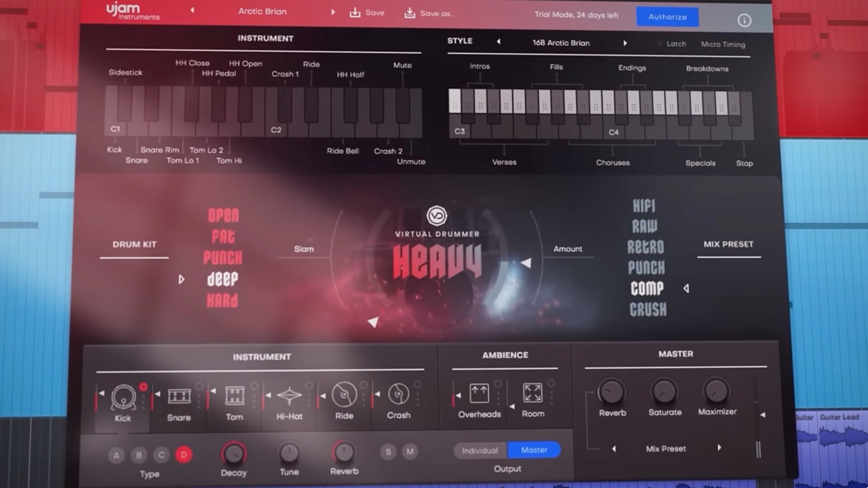
Task: Select the Tom instrument icon
Action: (x=235, y=396)
